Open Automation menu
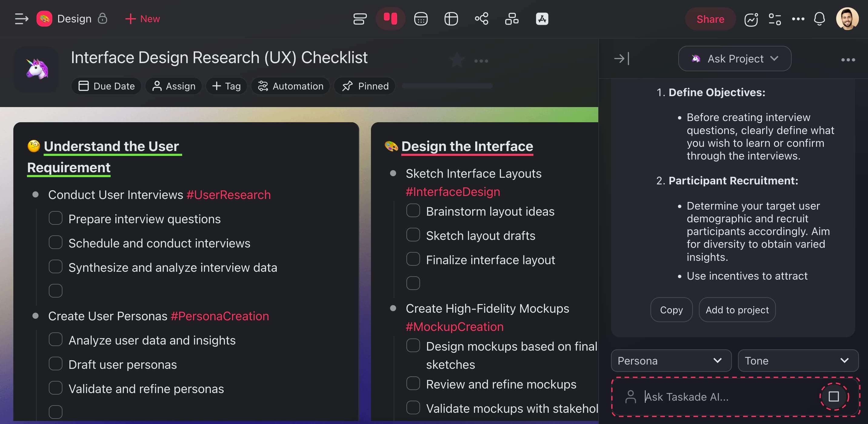The width and height of the screenshot is (868, 424). coord(290,86)
